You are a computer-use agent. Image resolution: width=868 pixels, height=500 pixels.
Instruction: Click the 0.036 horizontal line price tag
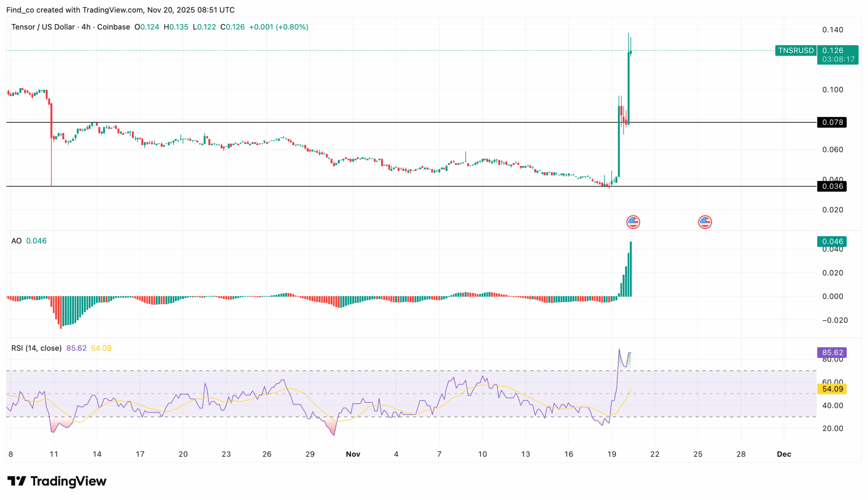832,186
